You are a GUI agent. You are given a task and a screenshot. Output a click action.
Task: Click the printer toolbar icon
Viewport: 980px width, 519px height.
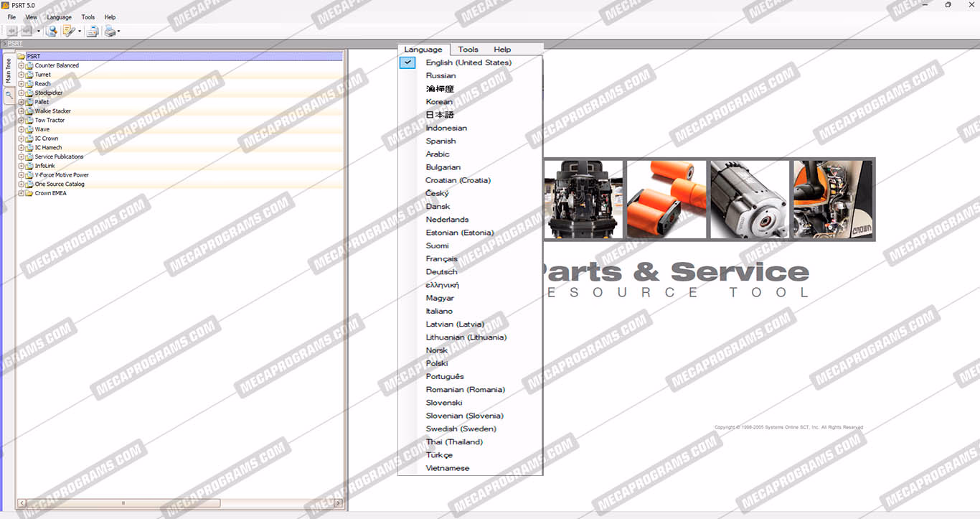click(110, 31)
